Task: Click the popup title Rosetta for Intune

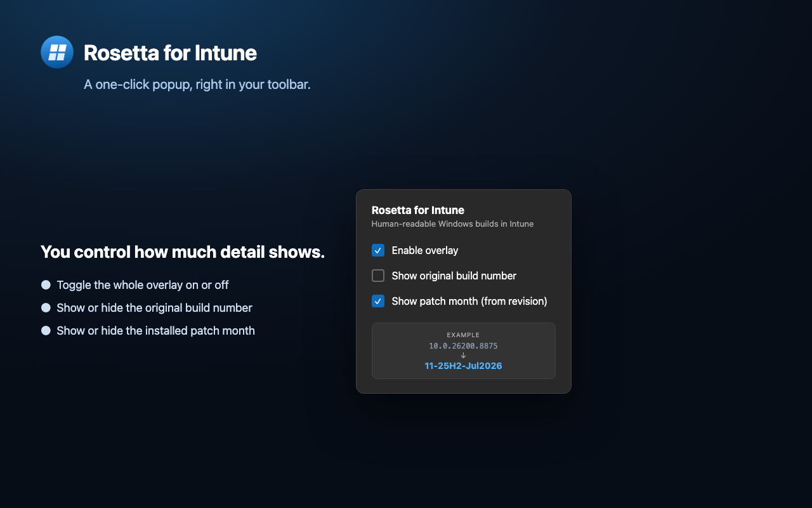Action: coord(418,210)
